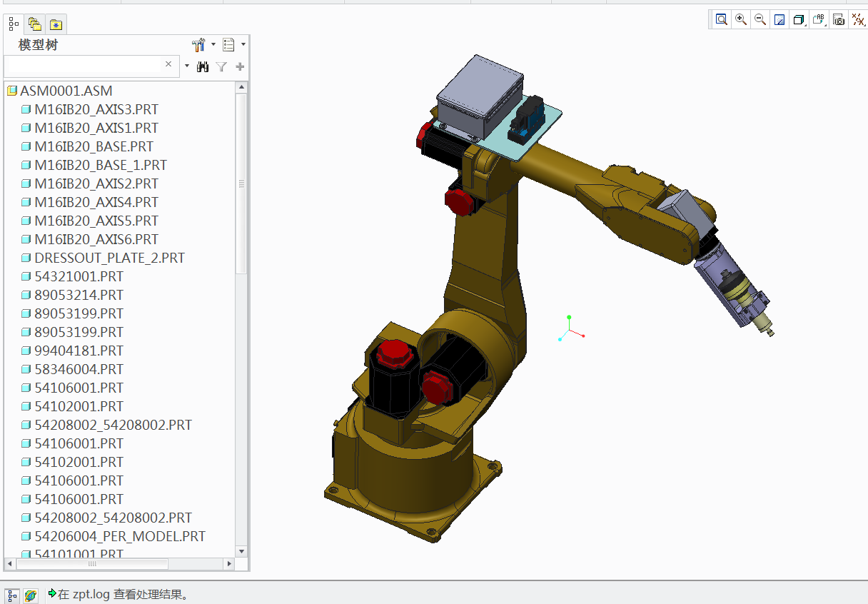Select M16IB20_AXIS6.PRT tree item
Screen dimensions: 868x604
(x=96, y=239)
